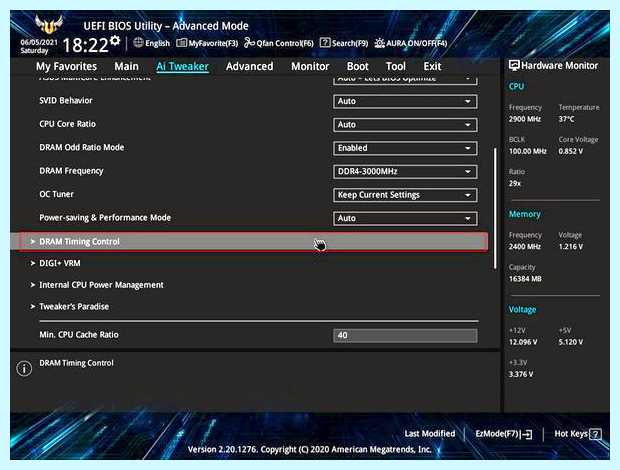Open DRAM Frequency dropdown
The width and height of the screenshot is (620, 470).
click(x=405, y=172)
